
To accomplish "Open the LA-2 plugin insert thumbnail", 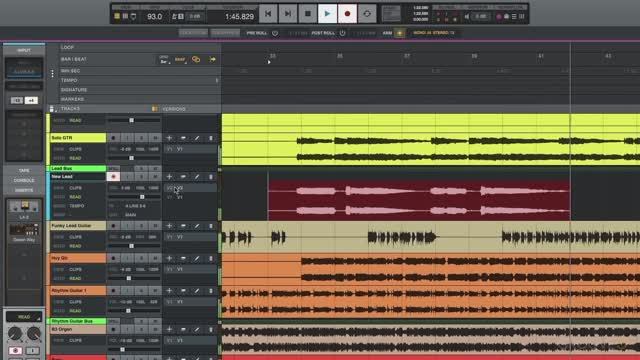I will pos(24,207).
